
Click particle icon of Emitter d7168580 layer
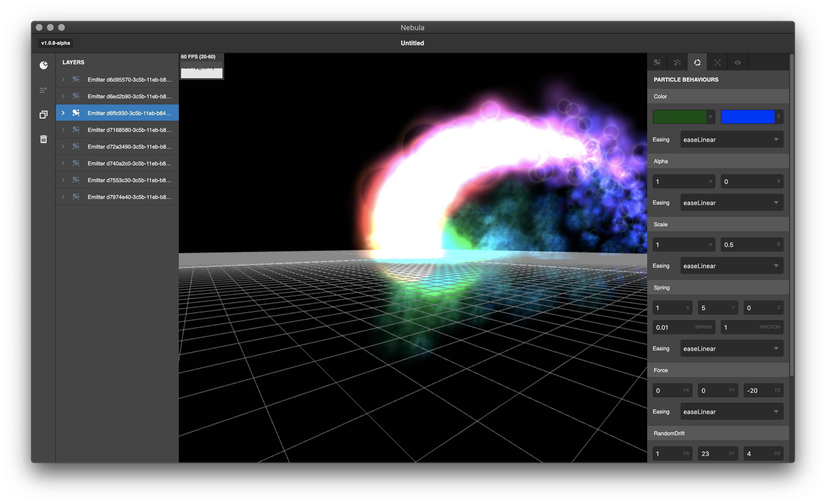coord(76,130)
